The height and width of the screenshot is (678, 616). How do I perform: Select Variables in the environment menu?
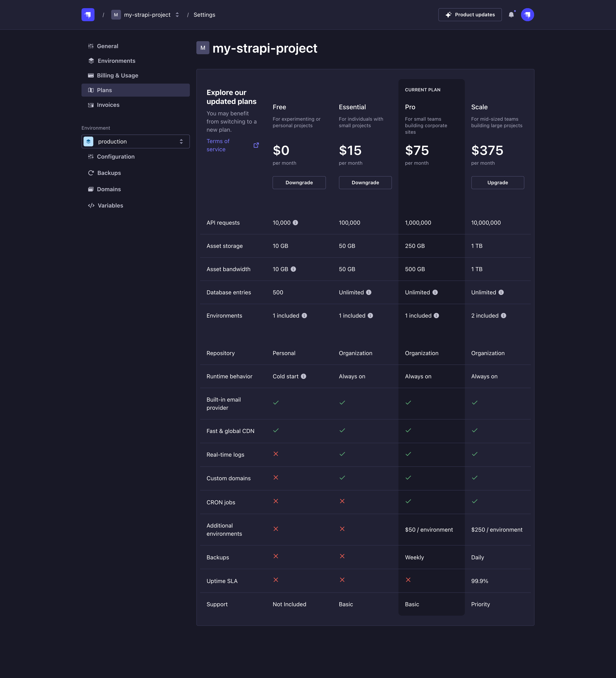tap(110, 205)
